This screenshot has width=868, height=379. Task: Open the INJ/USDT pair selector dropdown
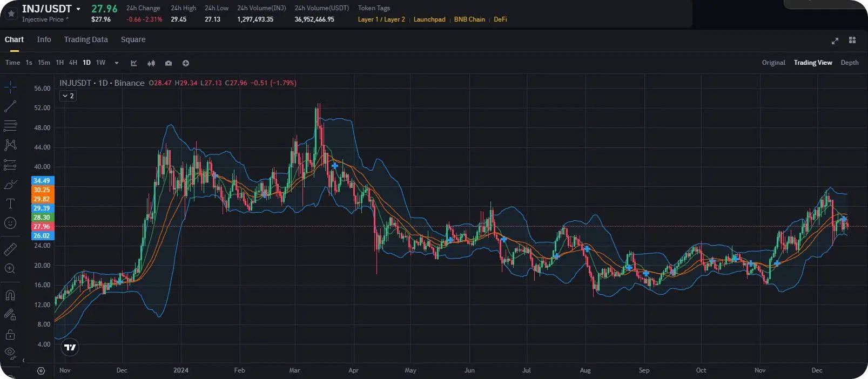[x=78, y=9]
